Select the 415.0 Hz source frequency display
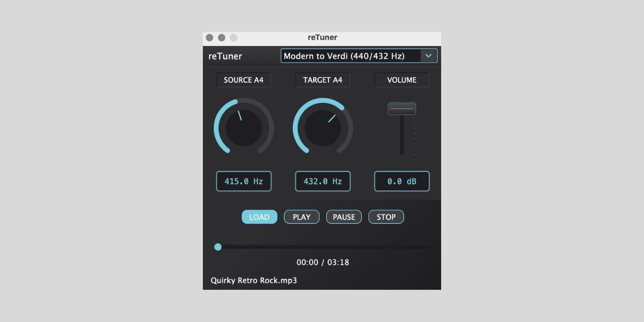The image size is (644, 322). [243, 181]
